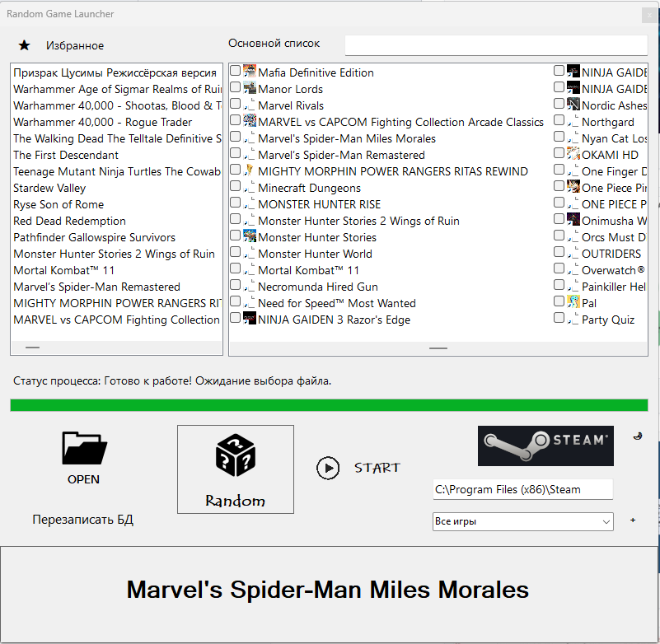Click the OPEN button label
This screenshot has height=644, width=660.
click(83, 479)
